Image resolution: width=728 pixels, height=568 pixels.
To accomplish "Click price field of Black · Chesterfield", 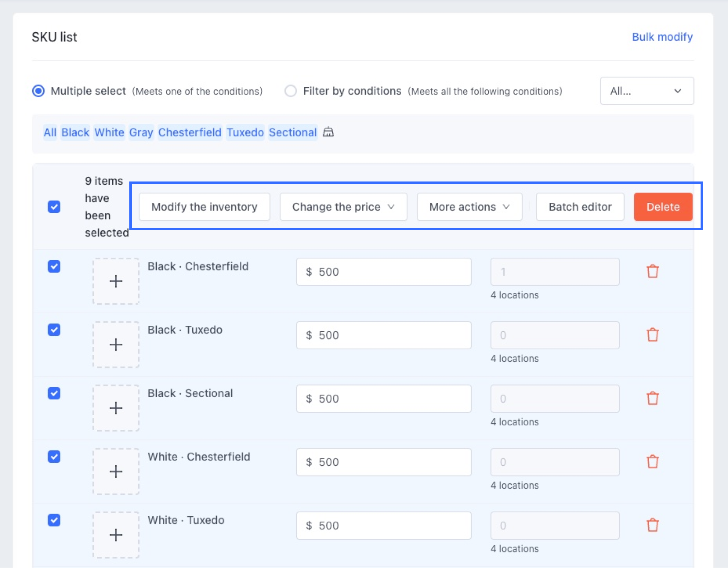I will pyautogui.click(x=384, y=272).
